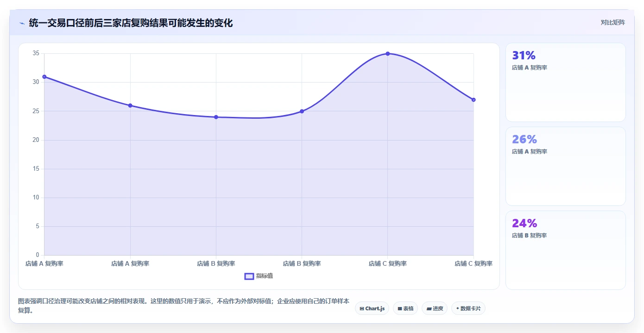Click the last data point at value 27
This screenshot has height=333, width=644.
coord(474,100)
